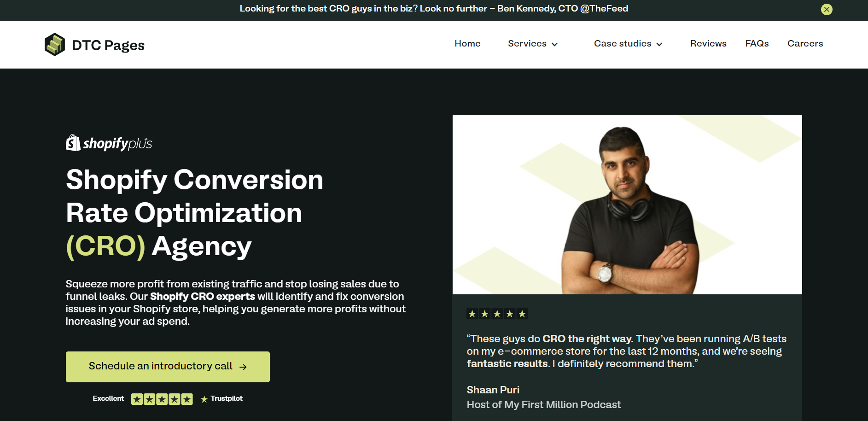The width and height of the screenshot is (868, 421).
Task: Click the Excellent Trustpilot label
Action: (108, 398)
